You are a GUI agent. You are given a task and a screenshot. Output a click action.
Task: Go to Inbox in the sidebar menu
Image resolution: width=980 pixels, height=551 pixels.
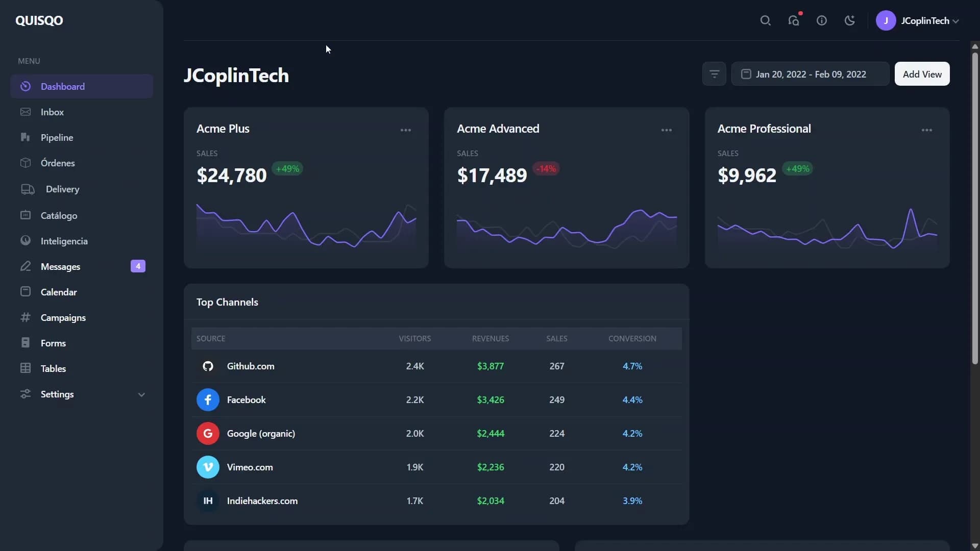click(52, 112)
